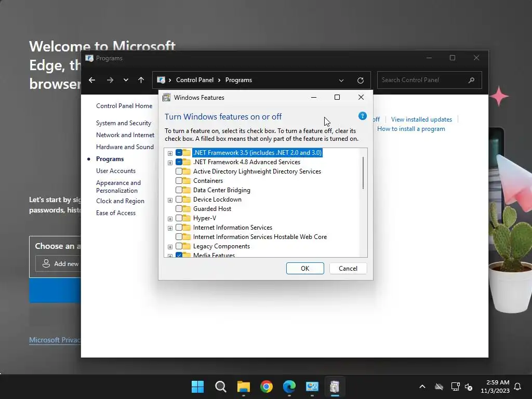
Task: Open the notifications bell
Action: click(517, 387)
